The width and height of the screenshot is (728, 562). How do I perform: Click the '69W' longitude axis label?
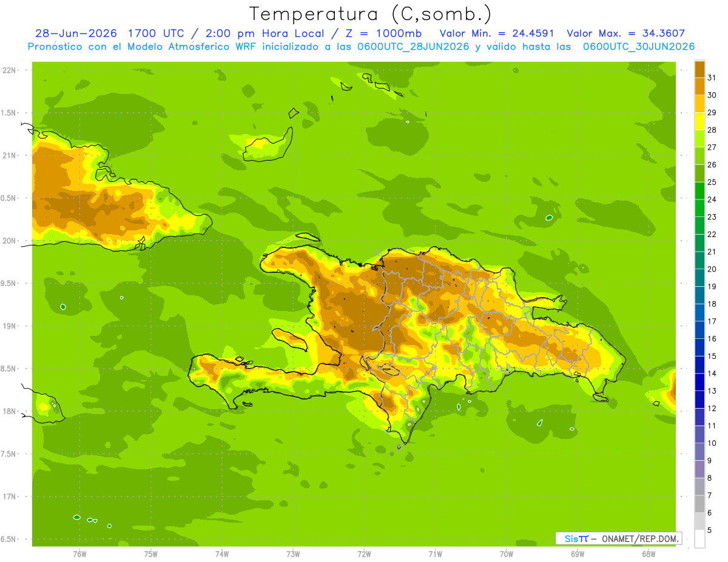point(577,554)
